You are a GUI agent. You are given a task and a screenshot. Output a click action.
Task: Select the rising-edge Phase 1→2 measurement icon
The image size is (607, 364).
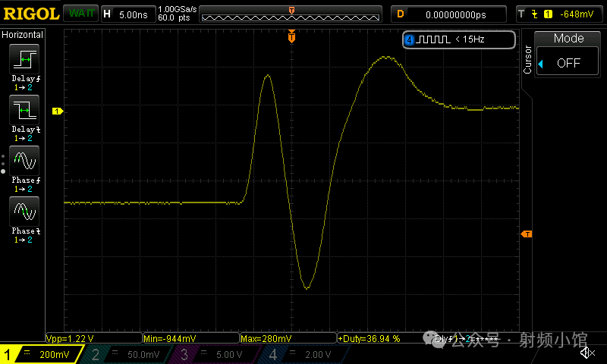[x=24, y=161]
